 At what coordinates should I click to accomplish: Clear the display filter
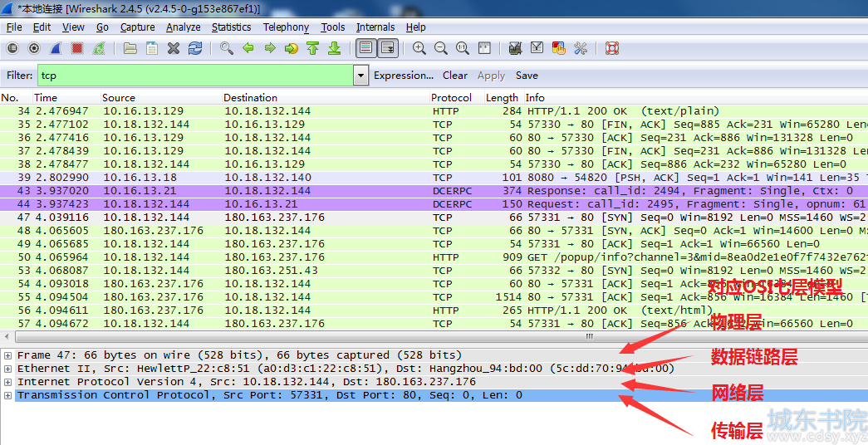(455, 76)
